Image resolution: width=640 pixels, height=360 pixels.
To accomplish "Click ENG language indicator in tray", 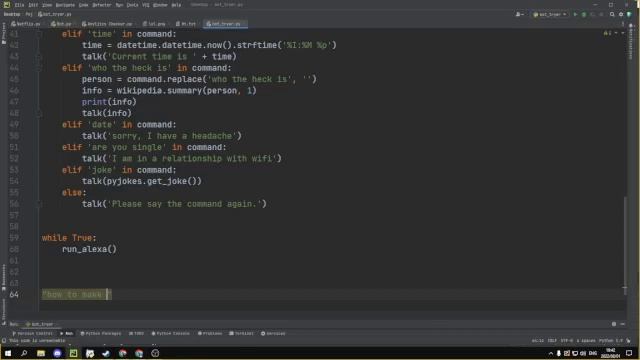I will (593, 353).
